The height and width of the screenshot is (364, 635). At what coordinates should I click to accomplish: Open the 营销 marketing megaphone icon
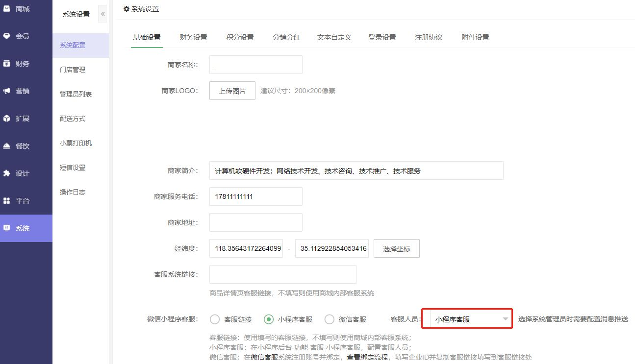7,91
